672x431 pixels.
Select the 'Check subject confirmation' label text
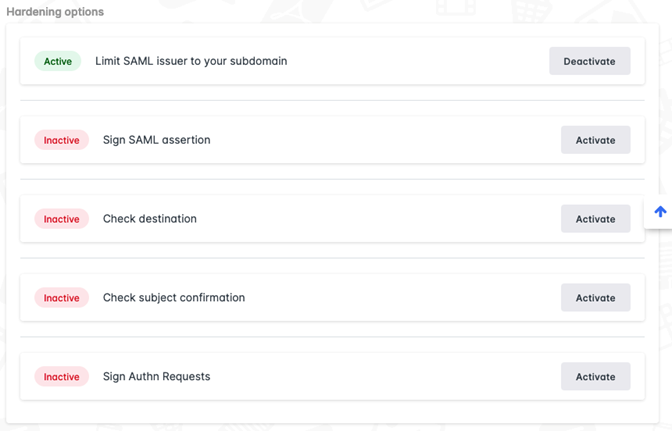tap(174, 298)
